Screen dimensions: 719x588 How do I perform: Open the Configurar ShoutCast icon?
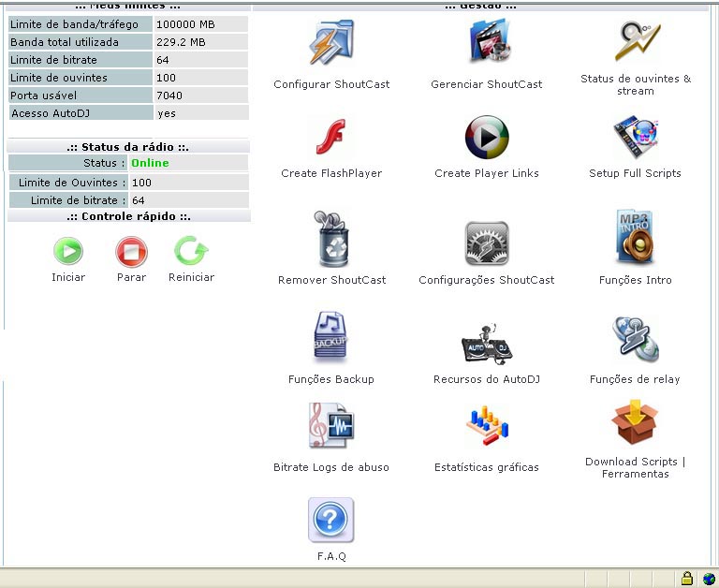point(331,42)
